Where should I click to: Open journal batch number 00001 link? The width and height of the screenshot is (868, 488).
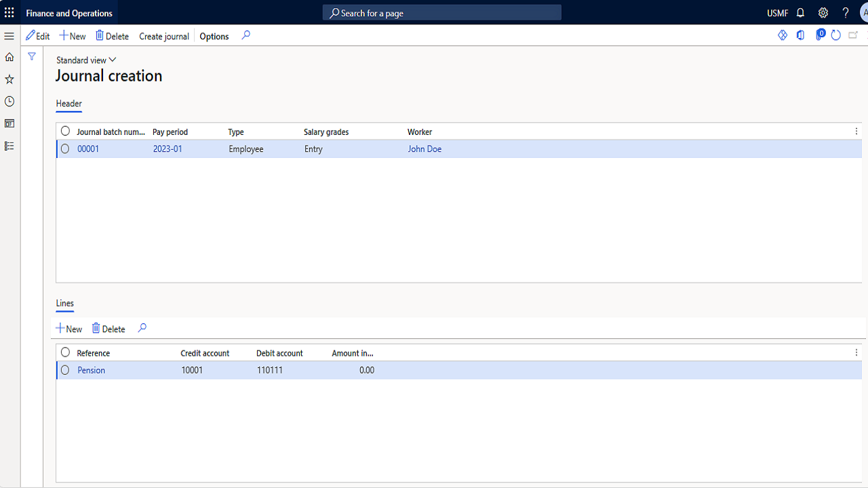88,149
